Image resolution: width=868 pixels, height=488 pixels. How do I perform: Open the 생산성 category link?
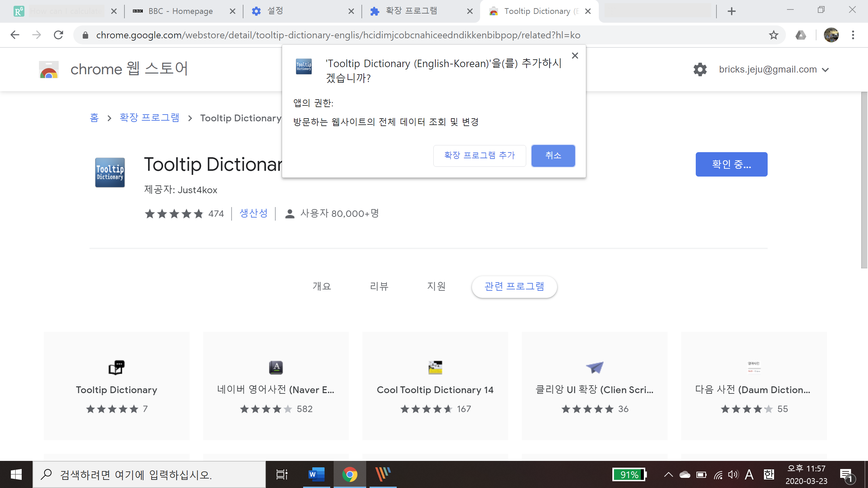[x=254, y=213]
